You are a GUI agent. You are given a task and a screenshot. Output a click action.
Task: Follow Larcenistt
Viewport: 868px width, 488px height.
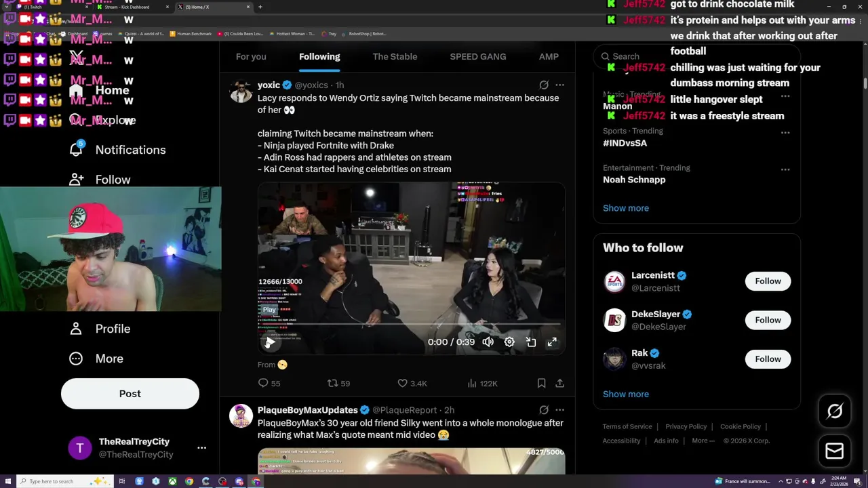coord(768,281)
